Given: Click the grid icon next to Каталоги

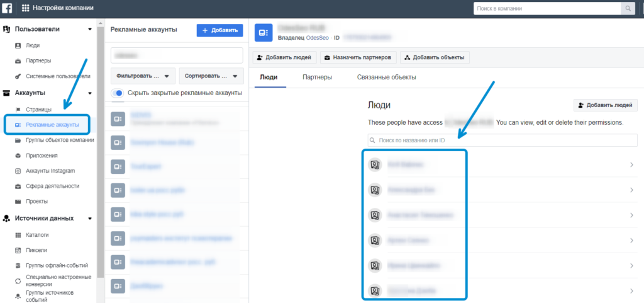Looking at the screenshot, I should tap(18, 235).
